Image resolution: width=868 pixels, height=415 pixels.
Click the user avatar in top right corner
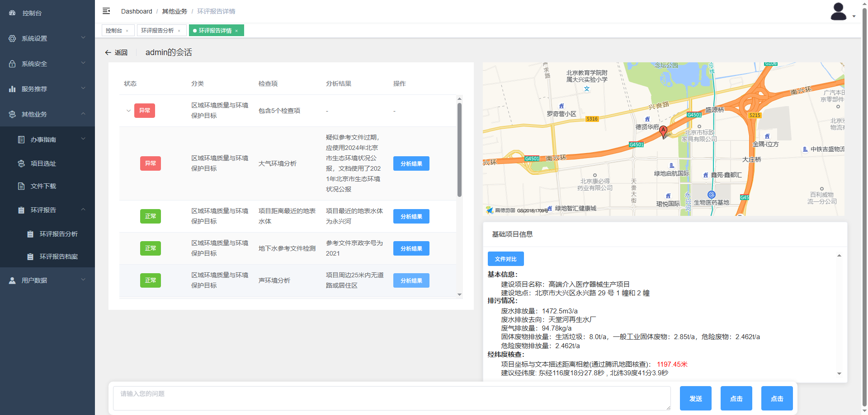click(838, 11)
